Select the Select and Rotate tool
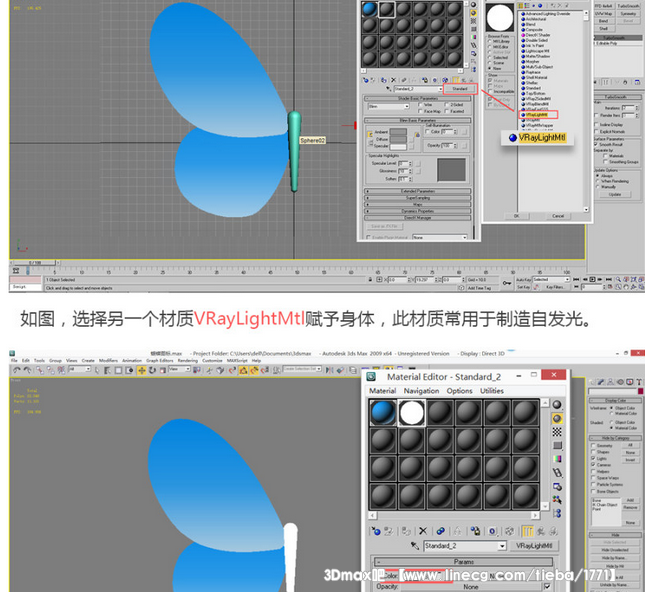Screen dimensions: 645x592 tap(152, 370)
